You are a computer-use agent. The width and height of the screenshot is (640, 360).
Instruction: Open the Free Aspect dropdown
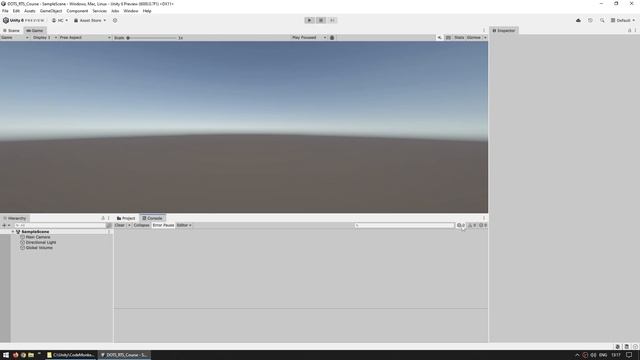point(85,38)
